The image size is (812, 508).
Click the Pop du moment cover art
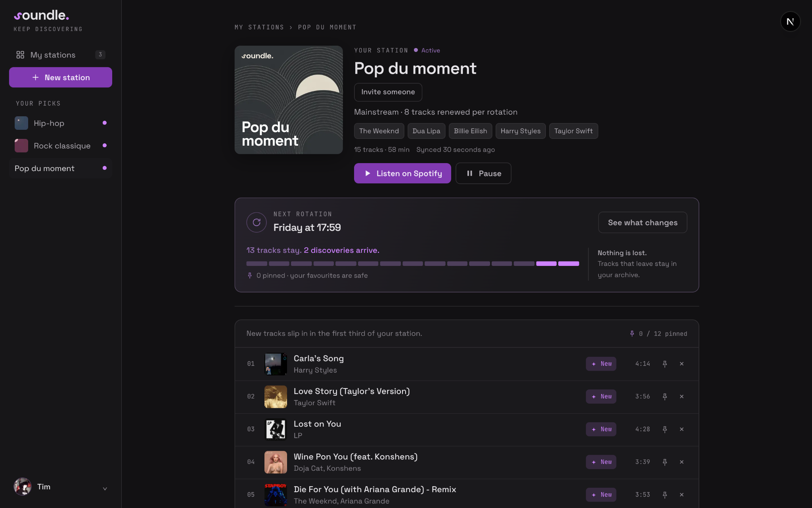pyautogui.click(x=289, y=100)
